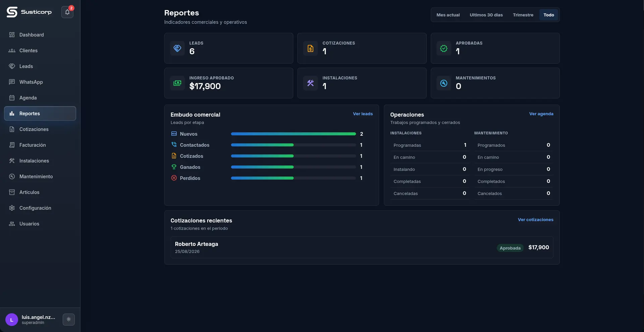Click the user avatar L
Screen dimensions: 644x332
(x=12, y=320)
